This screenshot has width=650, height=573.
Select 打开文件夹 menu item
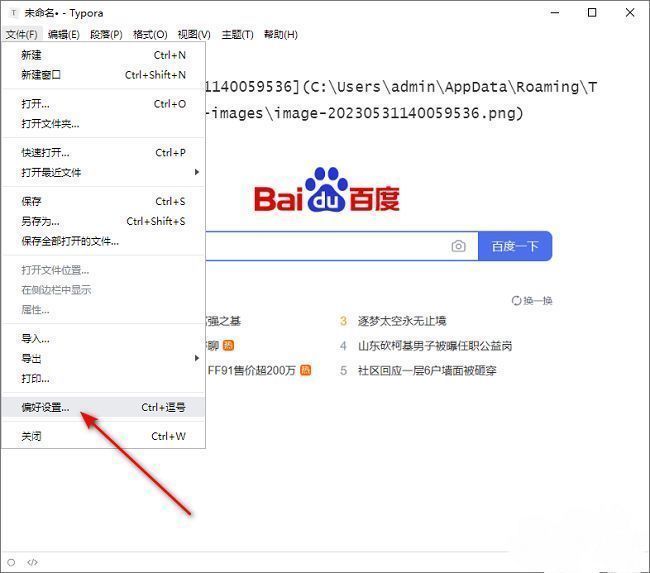click(x=50, y=124)
